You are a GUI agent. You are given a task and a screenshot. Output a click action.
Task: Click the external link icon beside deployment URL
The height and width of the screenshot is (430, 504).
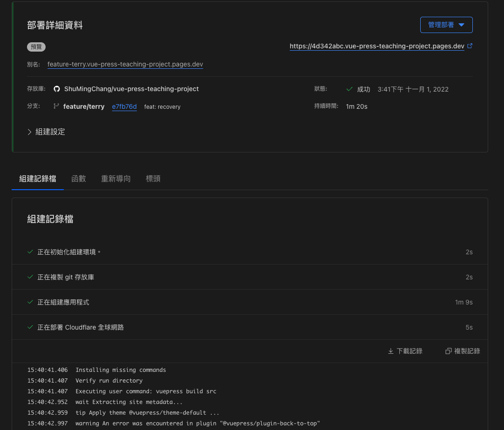pos(470,46)
